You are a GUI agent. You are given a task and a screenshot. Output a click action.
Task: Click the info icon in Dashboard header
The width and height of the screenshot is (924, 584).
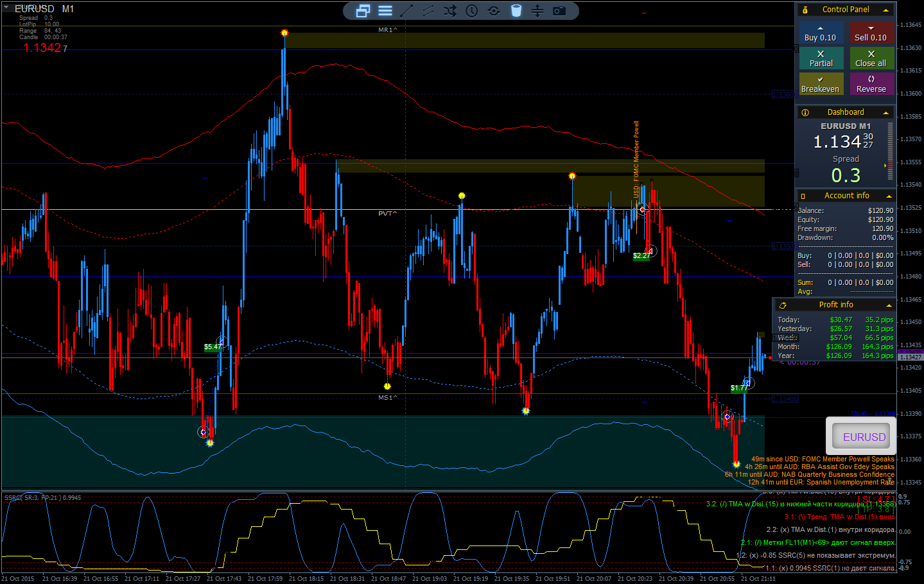click(x=805, y=112)
